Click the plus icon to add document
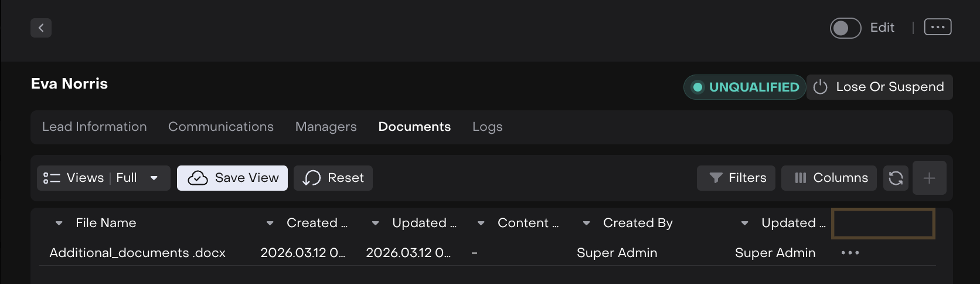The height and width of the screenshot is (284, 980). 929,178
